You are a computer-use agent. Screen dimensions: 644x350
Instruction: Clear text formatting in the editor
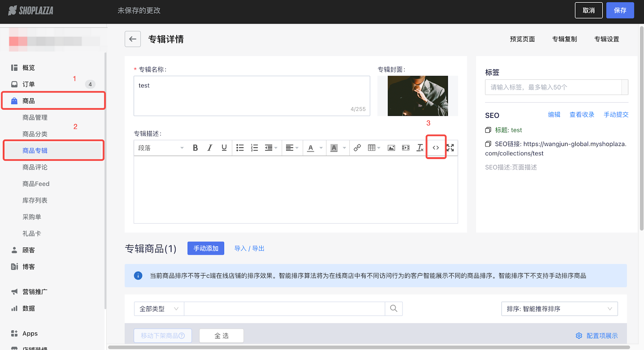click(420, 148)
